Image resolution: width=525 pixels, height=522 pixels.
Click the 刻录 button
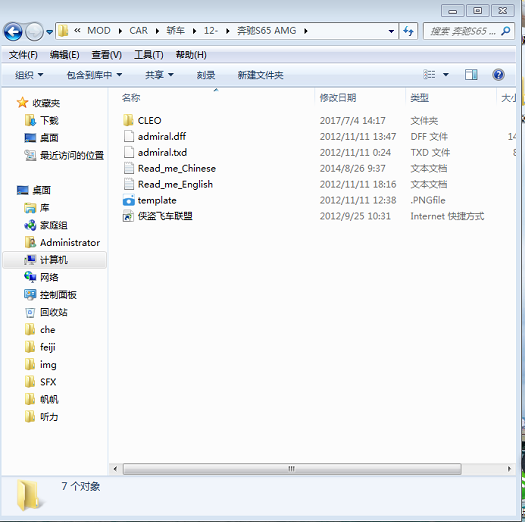point(206,75)
